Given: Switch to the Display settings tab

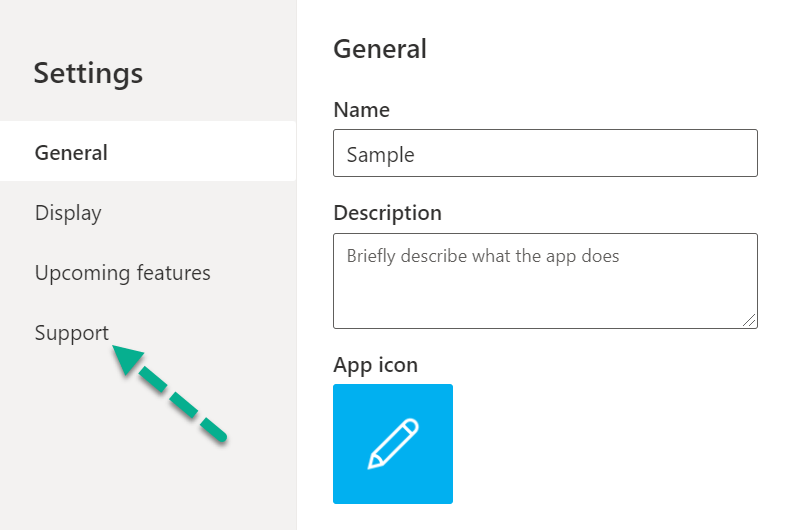Looking at the screenshot, I should 68,213.
